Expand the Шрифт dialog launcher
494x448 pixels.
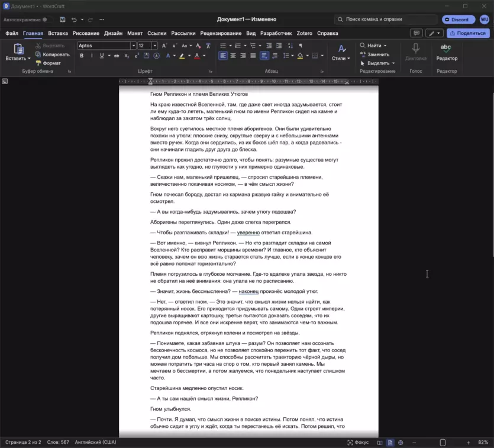(211, 72)
